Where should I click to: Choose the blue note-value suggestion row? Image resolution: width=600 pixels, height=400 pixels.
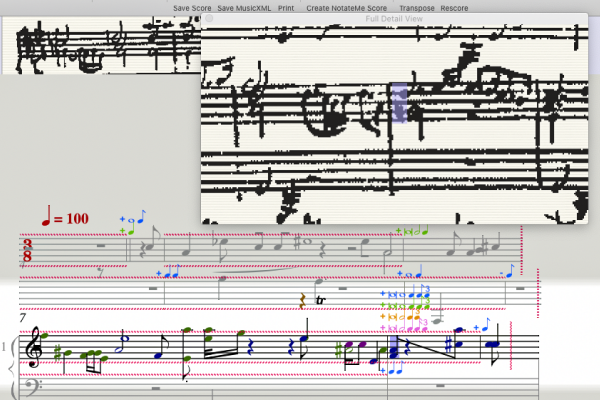pos(405,293)
